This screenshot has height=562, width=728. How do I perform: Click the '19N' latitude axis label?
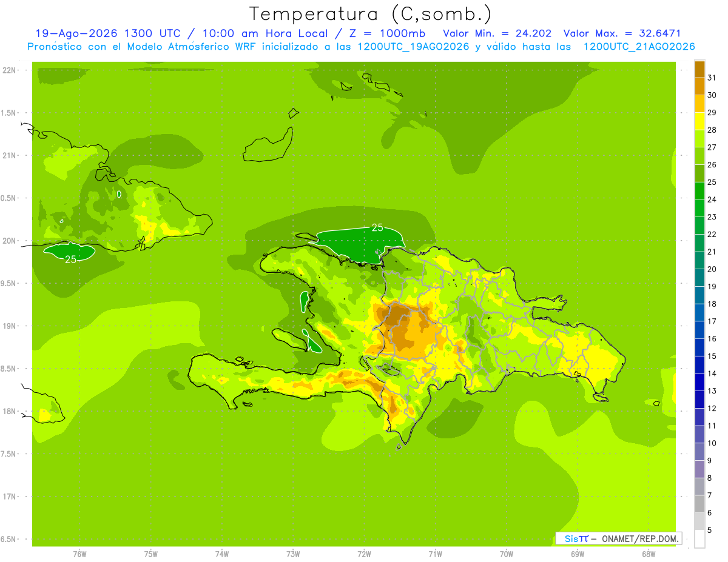coord(9,326)
